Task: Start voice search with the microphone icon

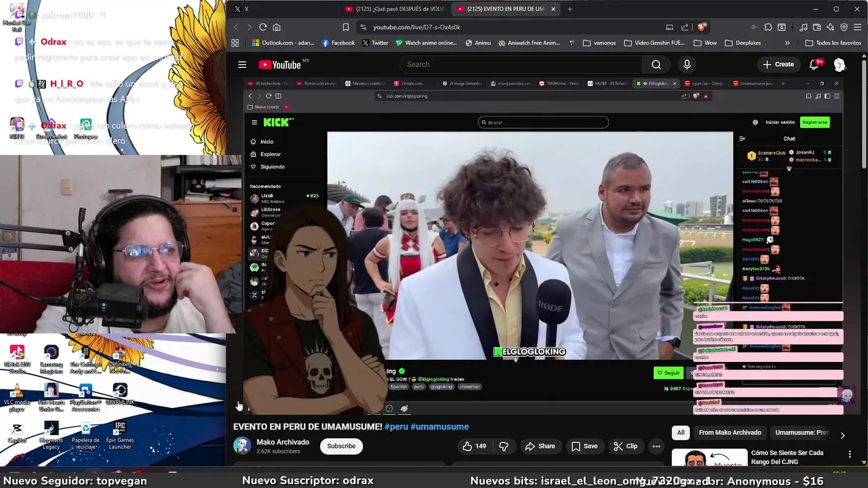Action: [x=687, y=64]
